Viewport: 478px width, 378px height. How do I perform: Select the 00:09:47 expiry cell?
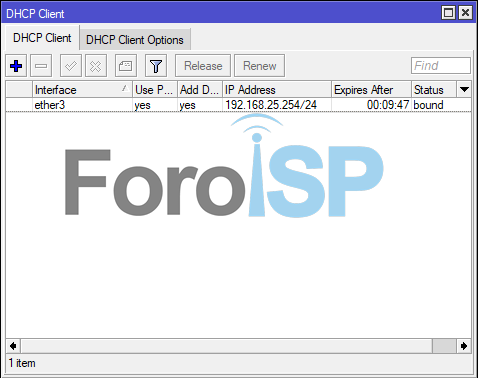pyautogui.click(x=371, y=105)
